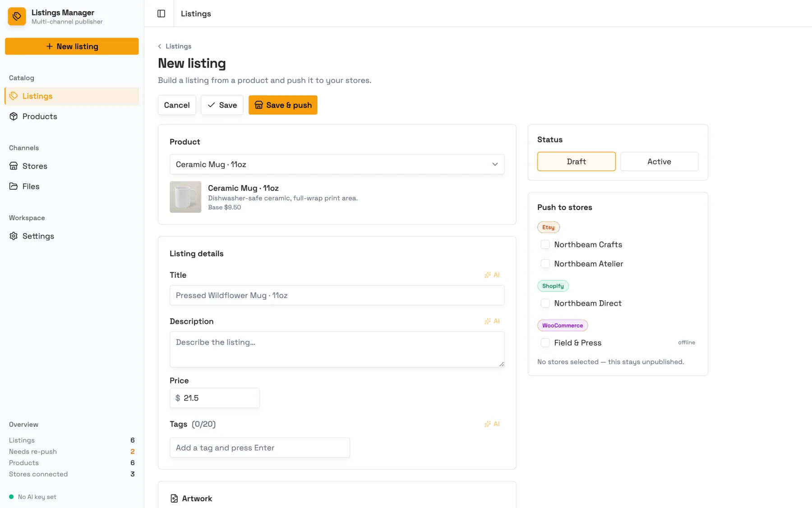Open Settings in the sidebar
The width and height of the screenshot is (812, 508).
coord(72,236)
